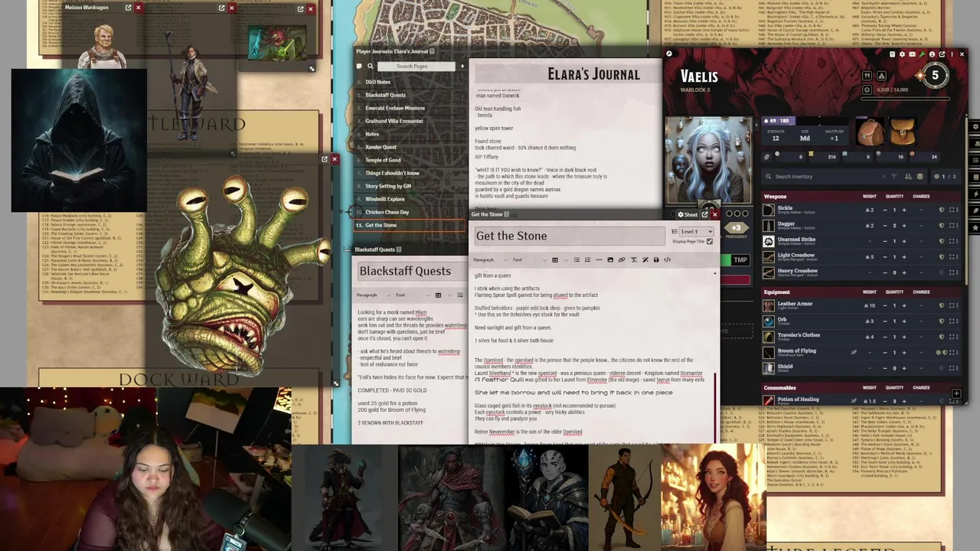Add new item with the plus square button

point(956,393)
